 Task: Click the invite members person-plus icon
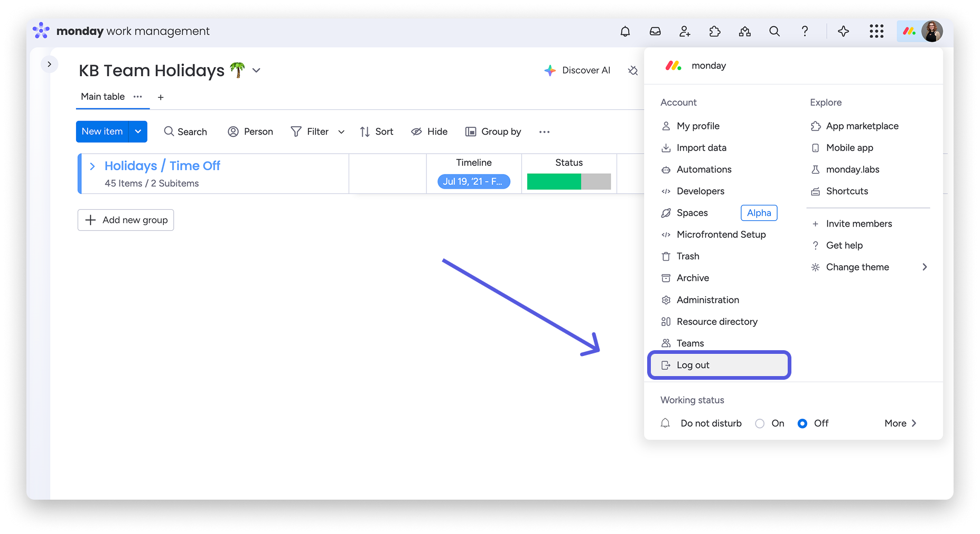(685, 31)
